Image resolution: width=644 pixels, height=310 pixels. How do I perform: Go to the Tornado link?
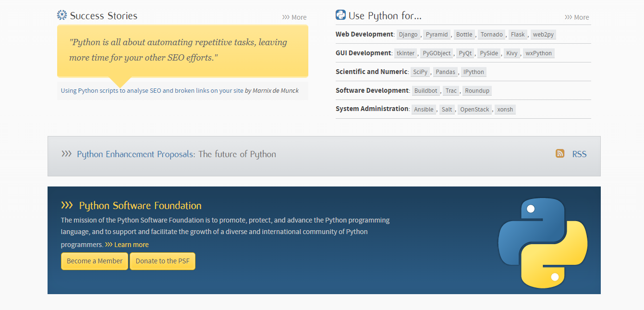(492, 35)
